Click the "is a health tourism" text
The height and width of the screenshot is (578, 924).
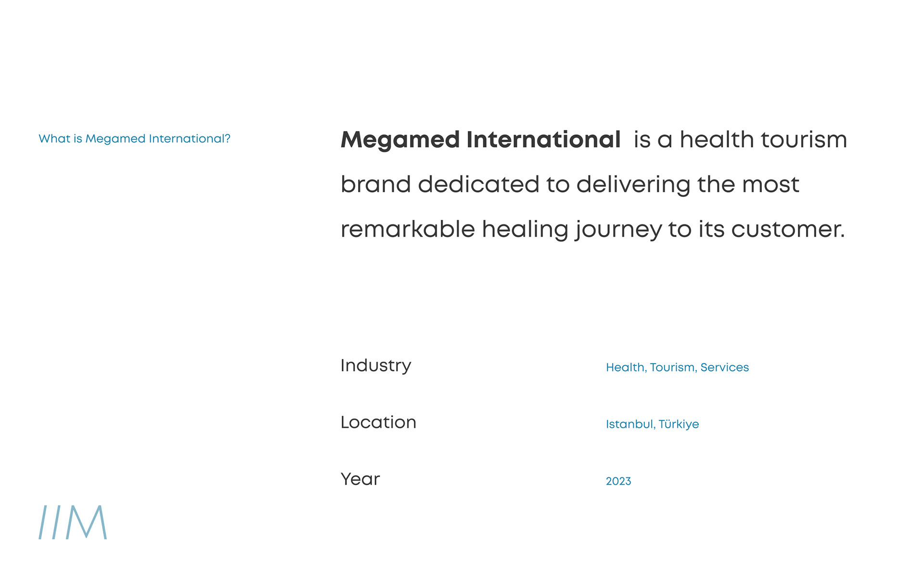[740, 140]
